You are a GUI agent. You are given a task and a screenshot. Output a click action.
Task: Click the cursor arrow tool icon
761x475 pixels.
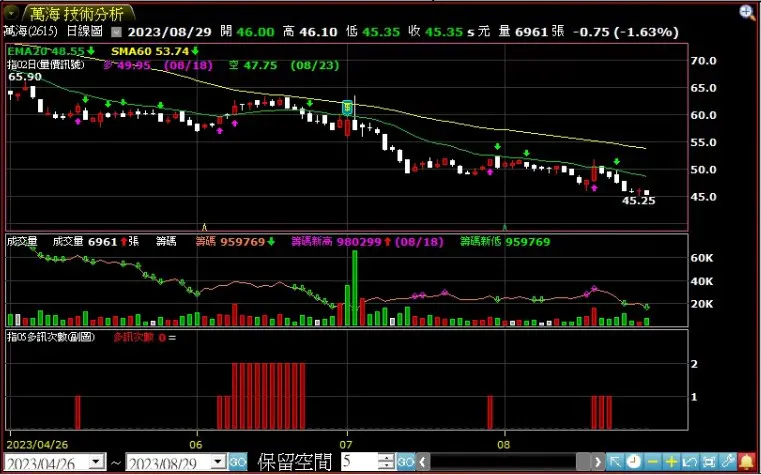[615, 461]
